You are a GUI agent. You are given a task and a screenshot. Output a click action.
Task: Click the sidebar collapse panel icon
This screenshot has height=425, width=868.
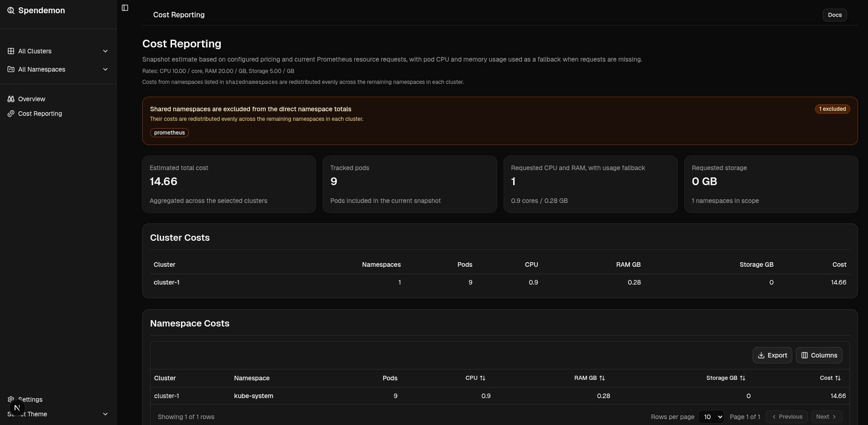pos(125,8)
